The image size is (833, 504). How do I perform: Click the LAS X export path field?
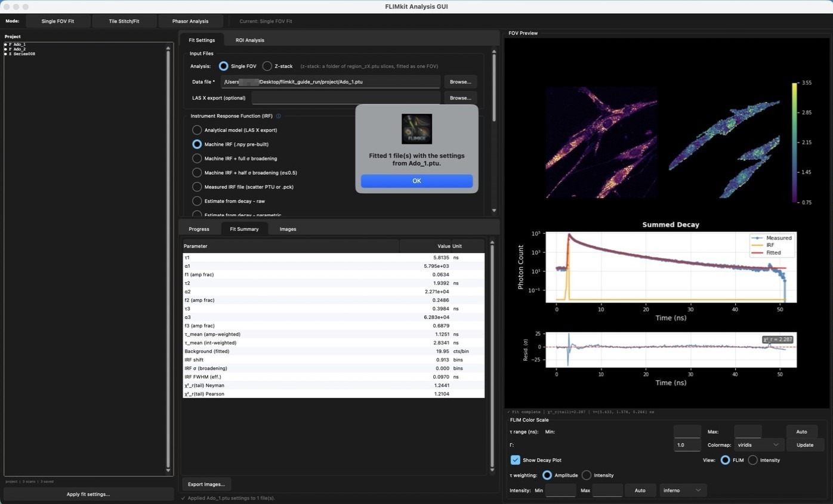(x=346, y=98)
